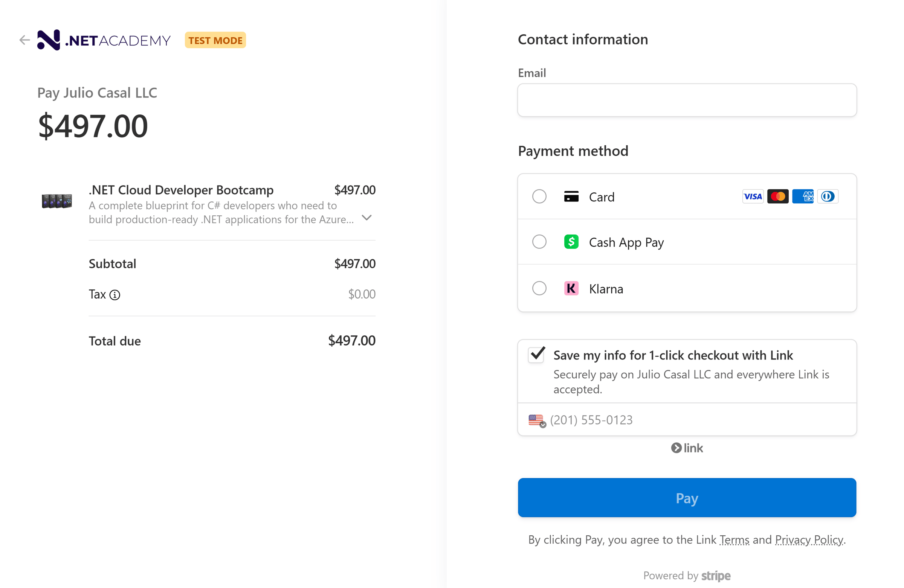Screen dimensions: 904x588
Task: Click the Powered by Stripe link
Action: (687, 576)
